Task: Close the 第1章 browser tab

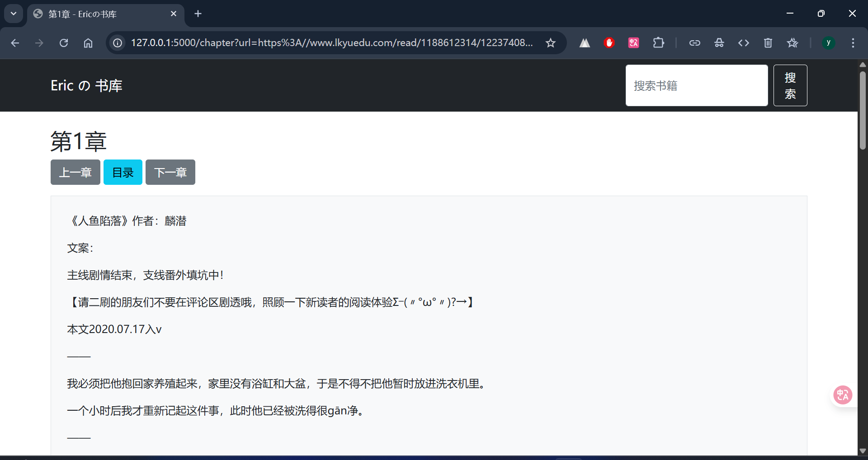Action: (x=174, y=14)
